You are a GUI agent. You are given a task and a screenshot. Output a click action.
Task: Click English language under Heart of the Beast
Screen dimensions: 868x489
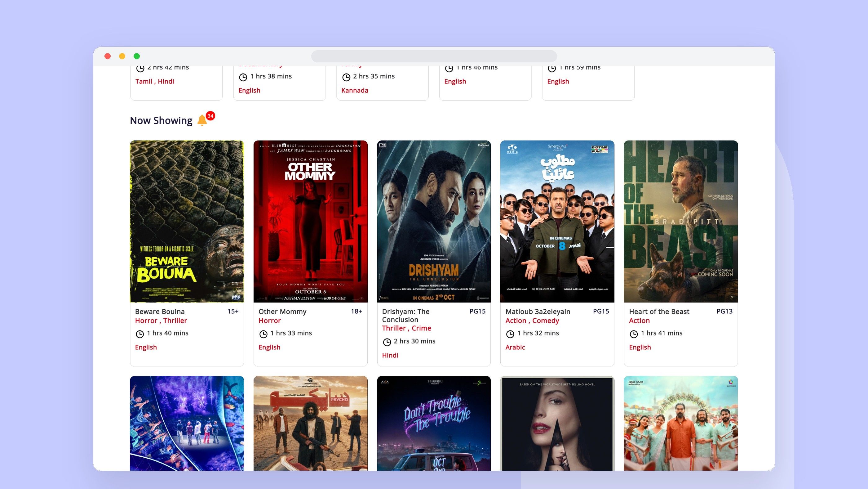tap(640, 347)
